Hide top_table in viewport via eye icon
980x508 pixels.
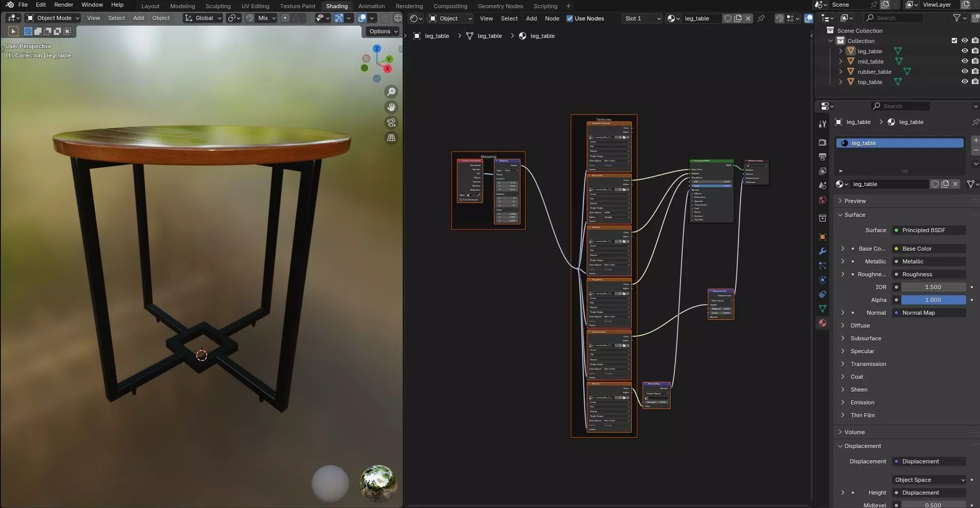click(965, 82)
